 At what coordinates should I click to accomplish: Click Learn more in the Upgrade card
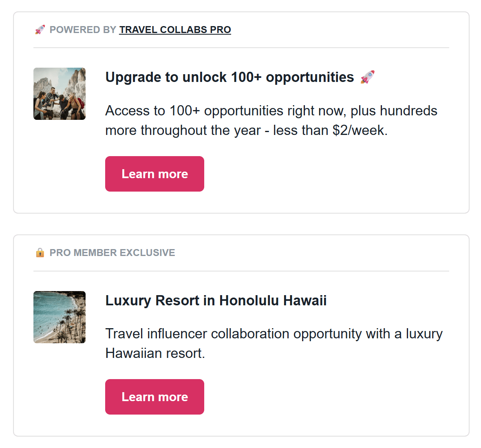pyautogui.click(x=154, y=174)
